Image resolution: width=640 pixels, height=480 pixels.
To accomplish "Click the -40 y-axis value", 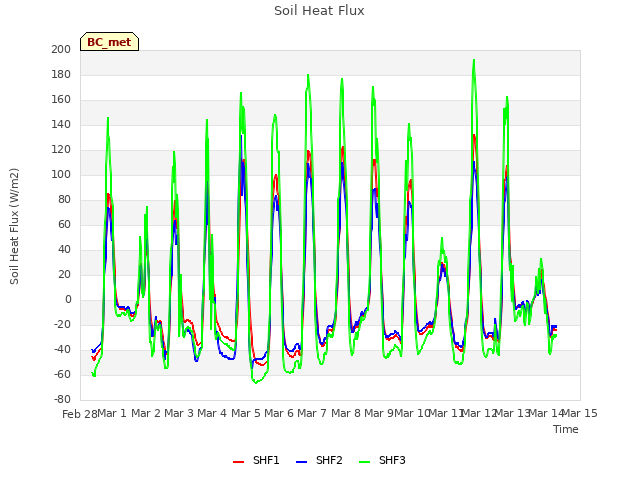I will [62, 349].
